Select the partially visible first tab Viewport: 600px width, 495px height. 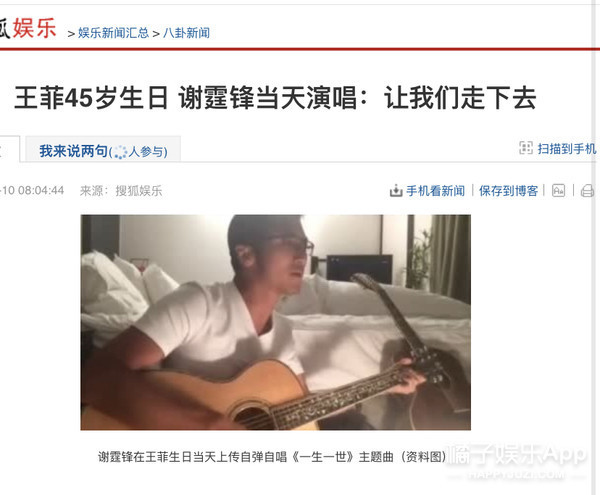click(x=9, y=150)
